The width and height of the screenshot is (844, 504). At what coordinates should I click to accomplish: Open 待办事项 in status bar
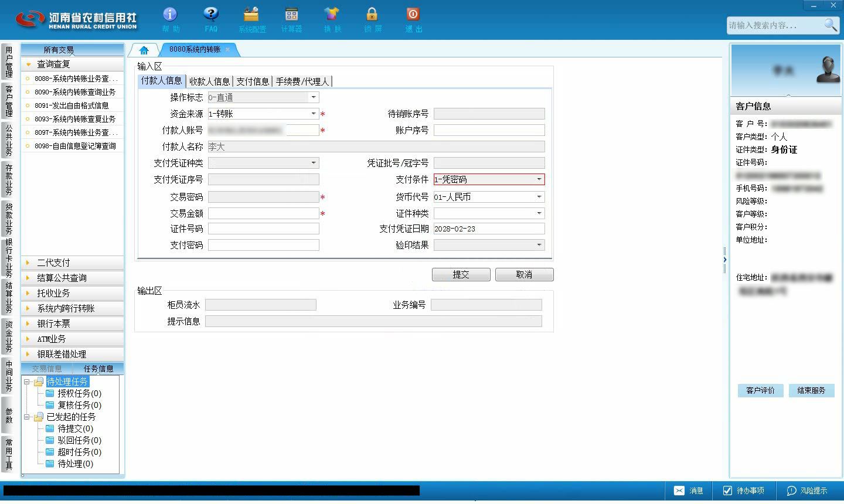[x=744, y=491]
